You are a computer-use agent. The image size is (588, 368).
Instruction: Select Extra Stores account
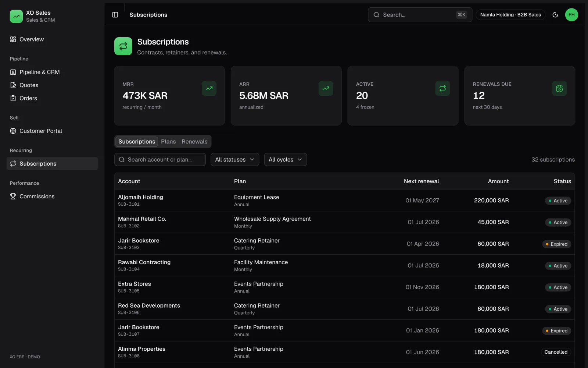pos(135,284)
